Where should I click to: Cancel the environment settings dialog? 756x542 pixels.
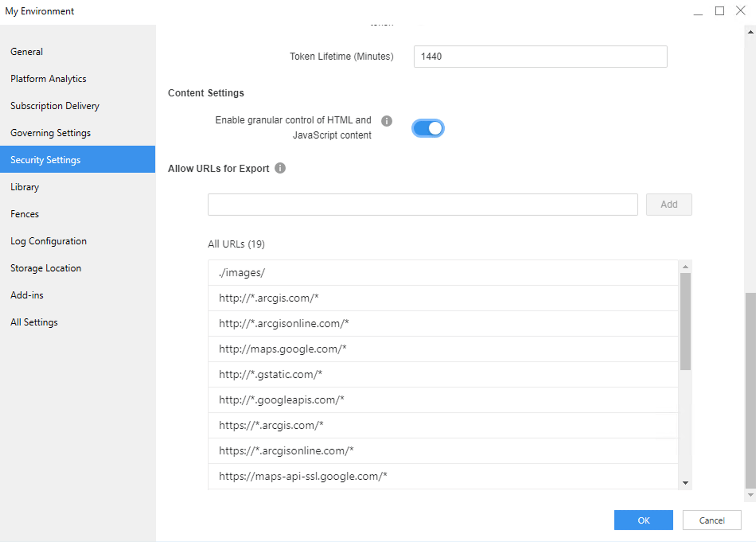pos(711,520)
